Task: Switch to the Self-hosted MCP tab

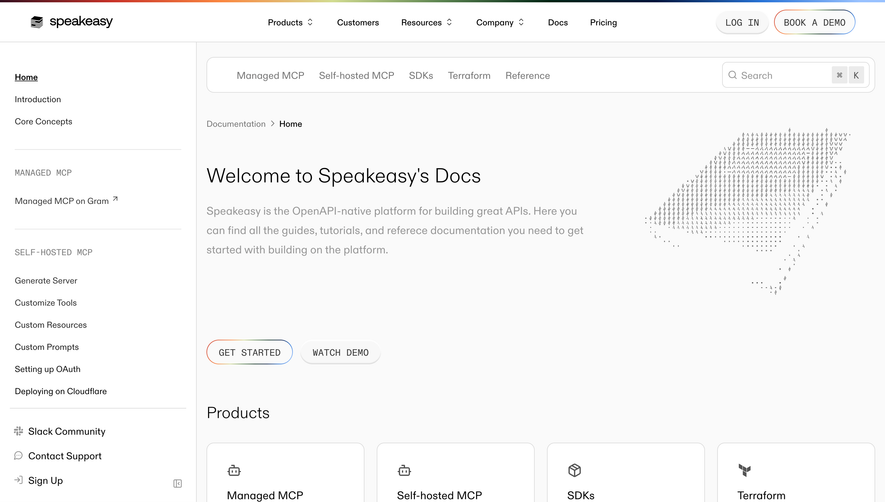Action: click(357, 76)
